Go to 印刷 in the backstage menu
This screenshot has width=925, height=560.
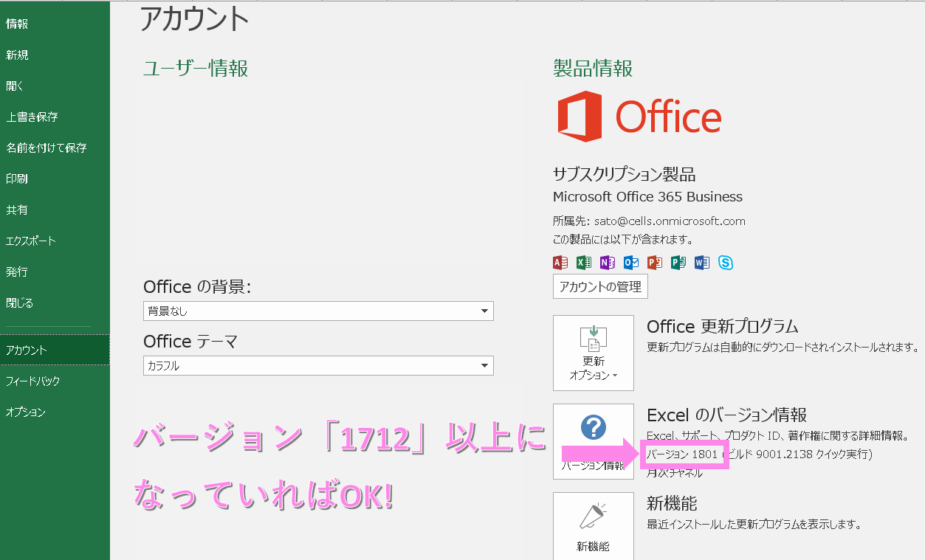17,179
